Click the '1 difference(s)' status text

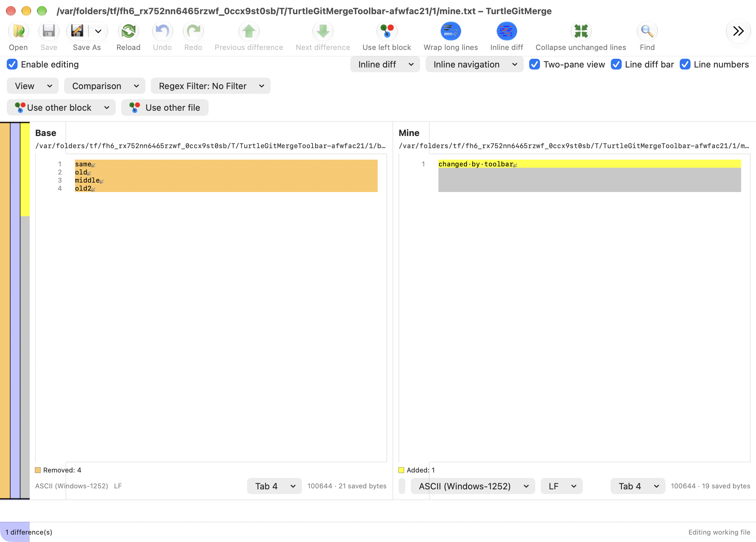[29, 532]
